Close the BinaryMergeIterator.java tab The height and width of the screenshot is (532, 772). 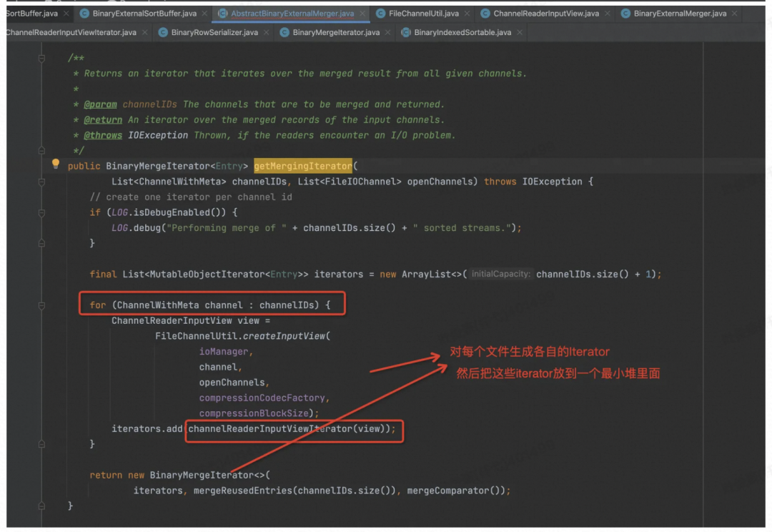click(388, 32)
